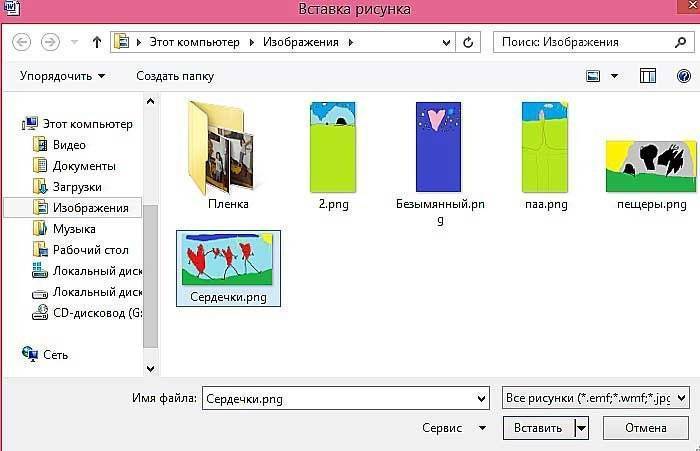Refresh the folder view
Screen dimensions: 700x451
click(x=468, y=42)
